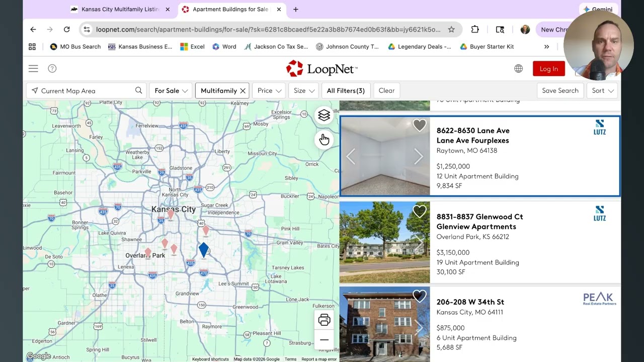Open the Word bookmark
The height and width of the screenshot is (362, 644).
point(224,47)
